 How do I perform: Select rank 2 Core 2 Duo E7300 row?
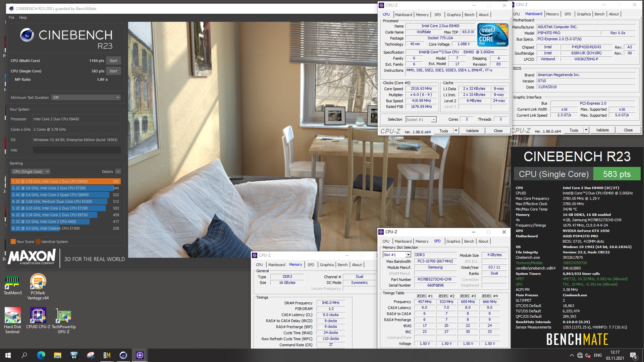(65, 188)
